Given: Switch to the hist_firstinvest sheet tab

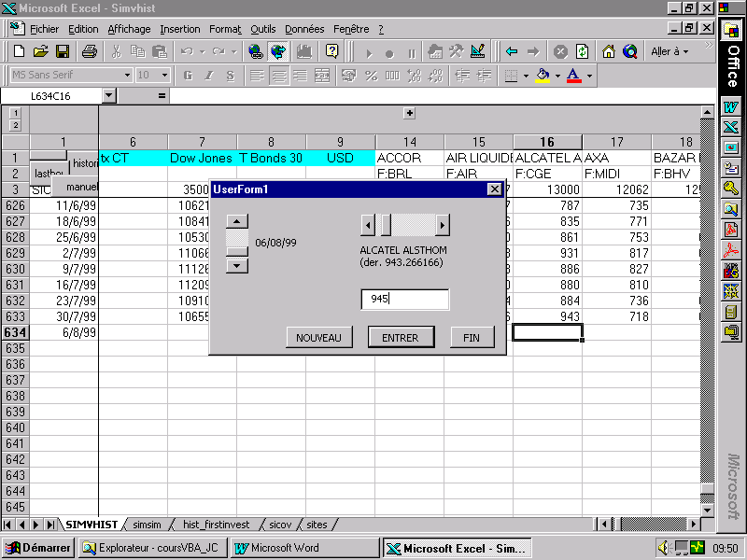Looking at the screenshot, I should click(217, 525).
